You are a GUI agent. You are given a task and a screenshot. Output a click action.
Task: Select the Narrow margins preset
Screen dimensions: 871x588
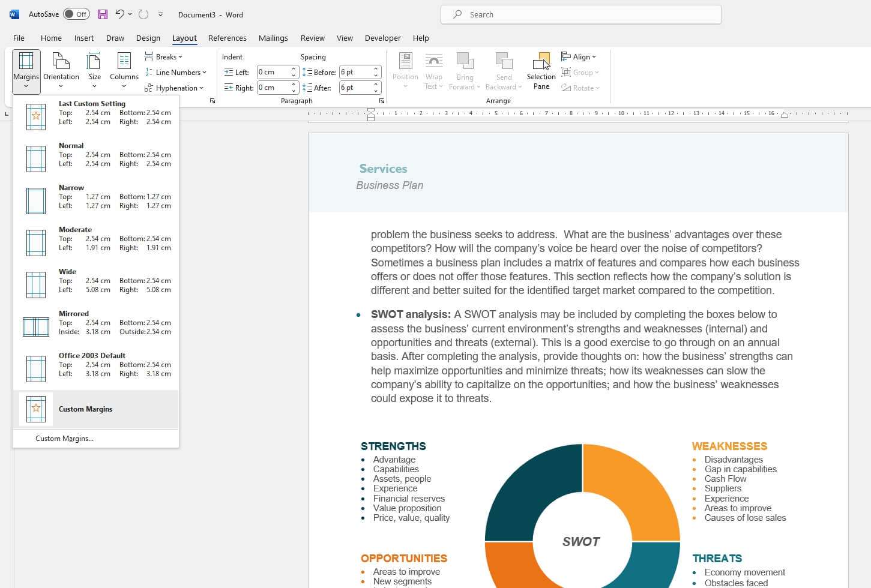pyautogui.click(x=96, y=197)
